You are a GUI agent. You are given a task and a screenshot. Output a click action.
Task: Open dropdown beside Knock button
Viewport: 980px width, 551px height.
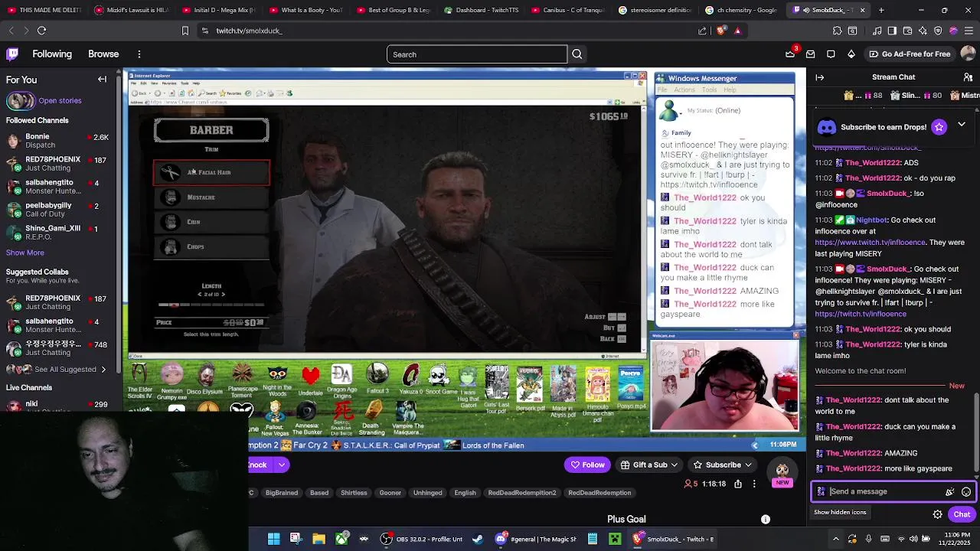(x=282, y=465)
